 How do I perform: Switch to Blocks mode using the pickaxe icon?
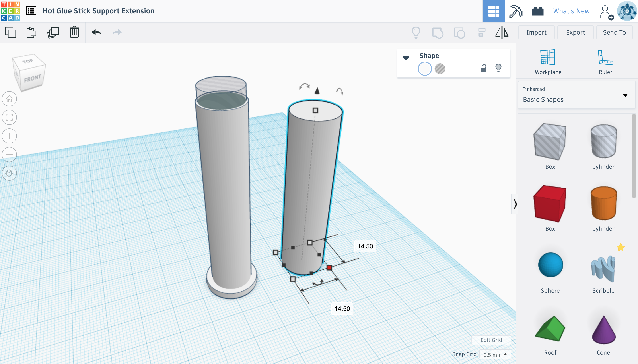pos(515,11)
